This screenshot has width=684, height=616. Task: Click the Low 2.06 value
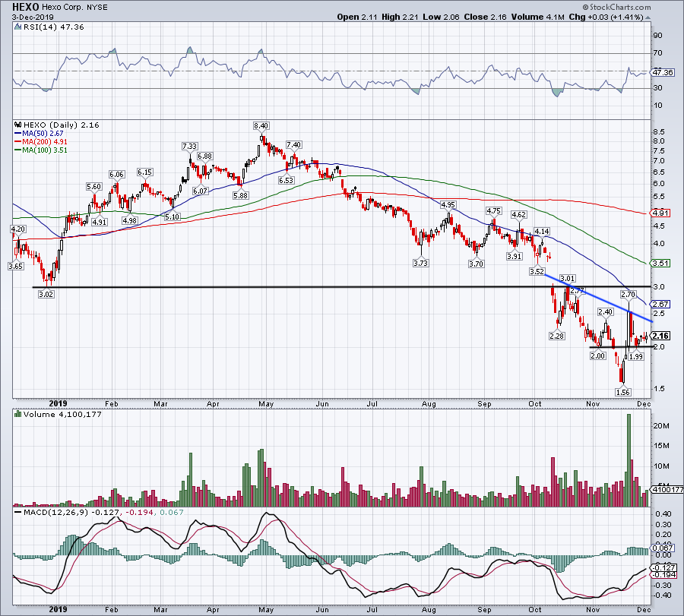click(x=442, y=17)
